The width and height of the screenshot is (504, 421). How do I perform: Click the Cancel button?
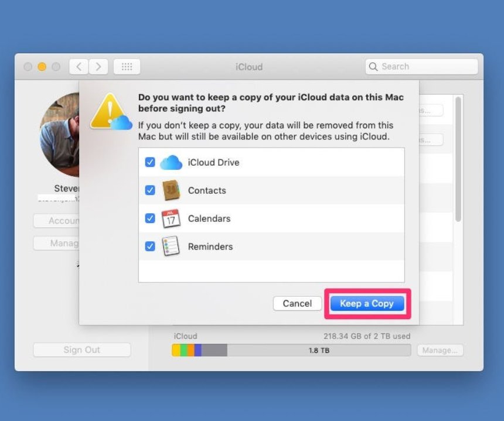[x=297, y=303]
